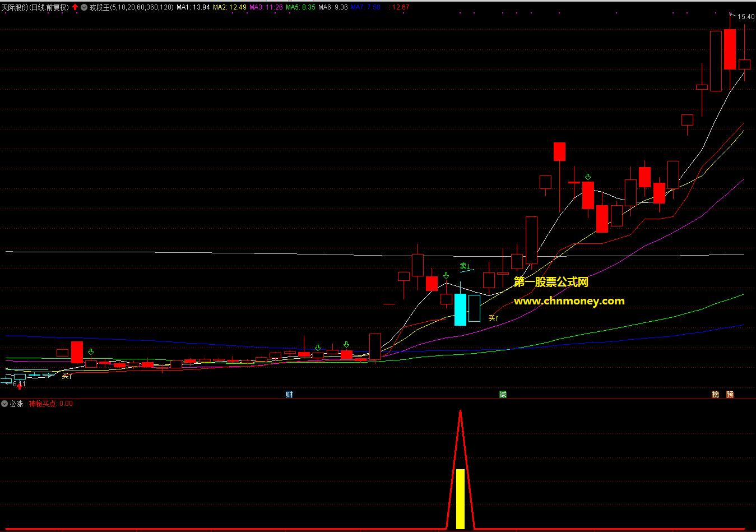The width and height of the screenshot is (756, 532).
Task: Open the 预 event marker on the timeline
Action: [730, 395]
